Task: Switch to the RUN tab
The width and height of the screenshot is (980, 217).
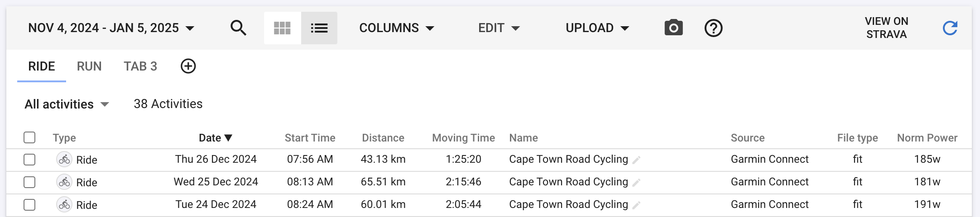Action: [89, 66]
